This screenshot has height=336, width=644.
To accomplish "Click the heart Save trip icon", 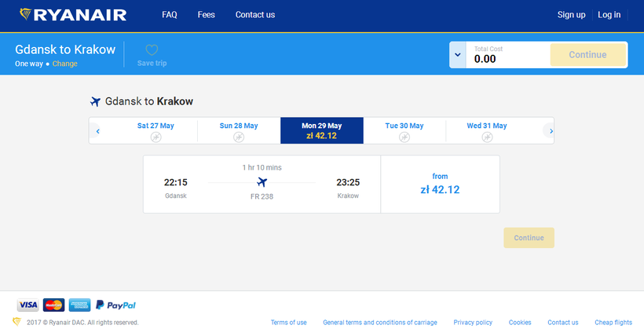I will pyautogui.click(x=152, y=50).
